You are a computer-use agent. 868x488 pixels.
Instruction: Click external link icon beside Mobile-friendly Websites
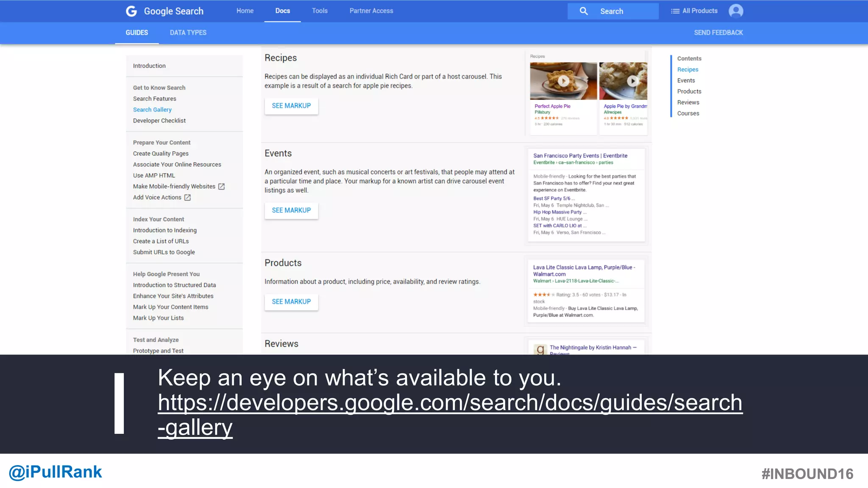click(x=221, y=186)
